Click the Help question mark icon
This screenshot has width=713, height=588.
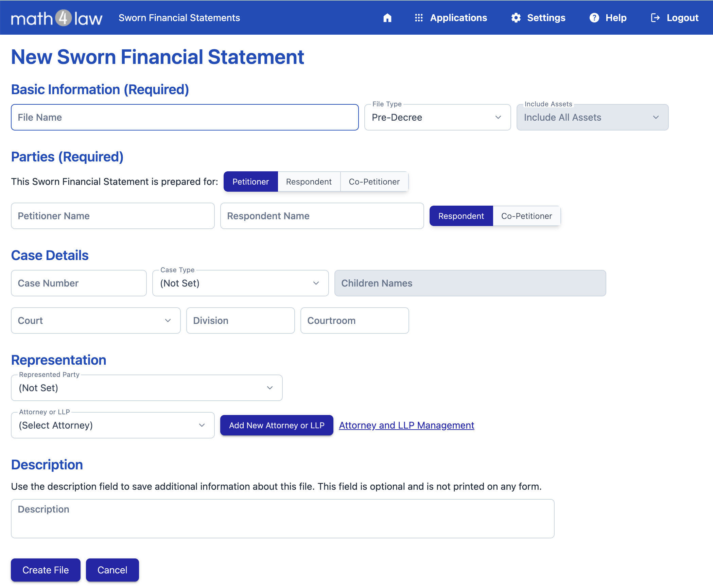point(594,18)
